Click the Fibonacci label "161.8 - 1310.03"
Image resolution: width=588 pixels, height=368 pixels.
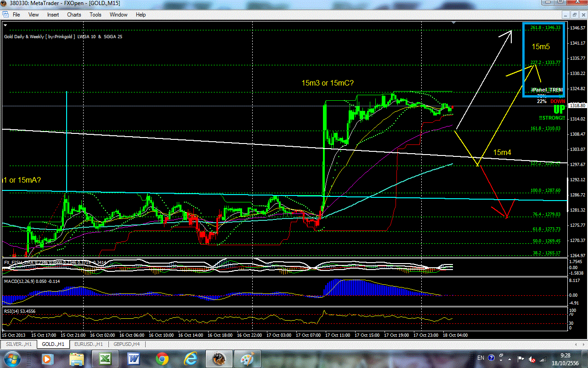[x=545, y=128]
